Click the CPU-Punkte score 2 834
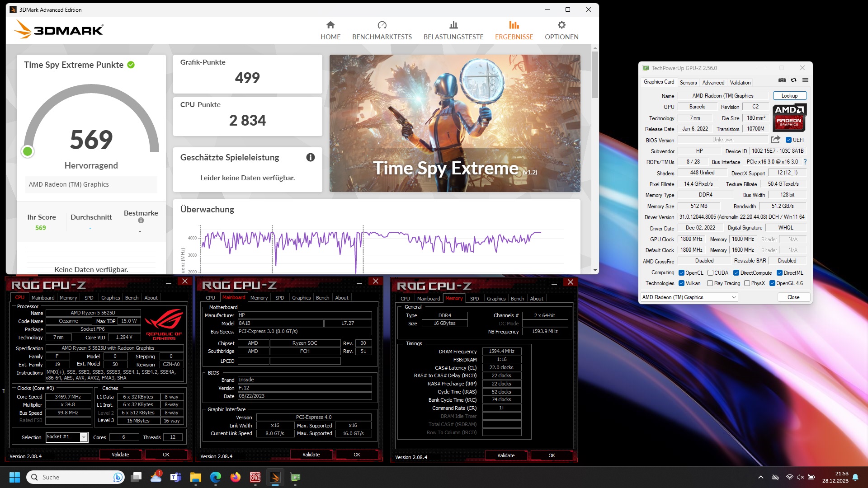Screen dimensions: 868x488 [x=247, y=121]
